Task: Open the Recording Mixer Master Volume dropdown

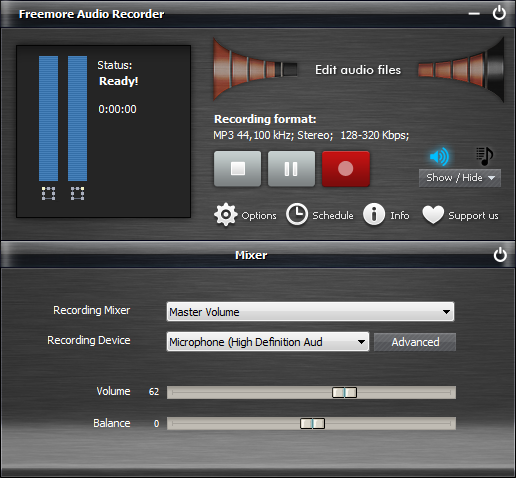Action: [310, 312]
